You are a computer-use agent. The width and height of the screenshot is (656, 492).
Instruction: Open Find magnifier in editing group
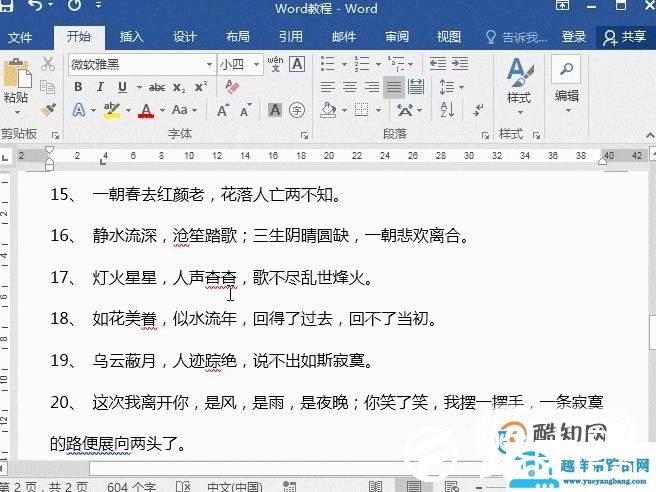(x=566, y=69)
